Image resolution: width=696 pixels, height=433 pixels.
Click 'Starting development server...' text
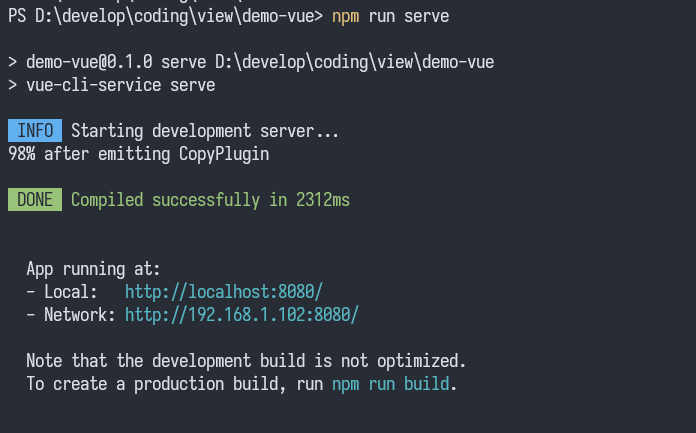205,131
